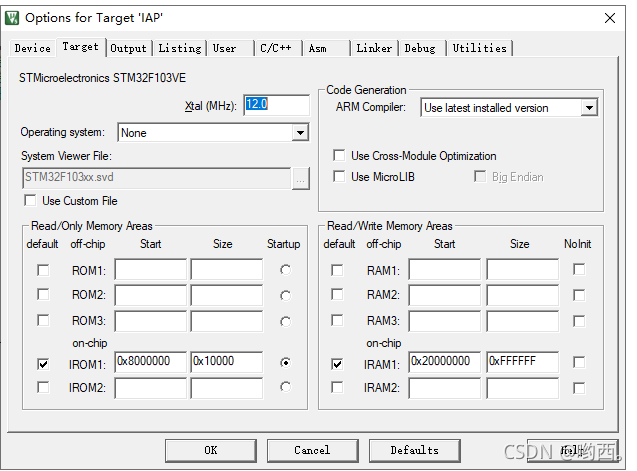Select the IROM2 Startup radio button
The width and height of the screenshot is (637, 471).
tap(286, 387)
